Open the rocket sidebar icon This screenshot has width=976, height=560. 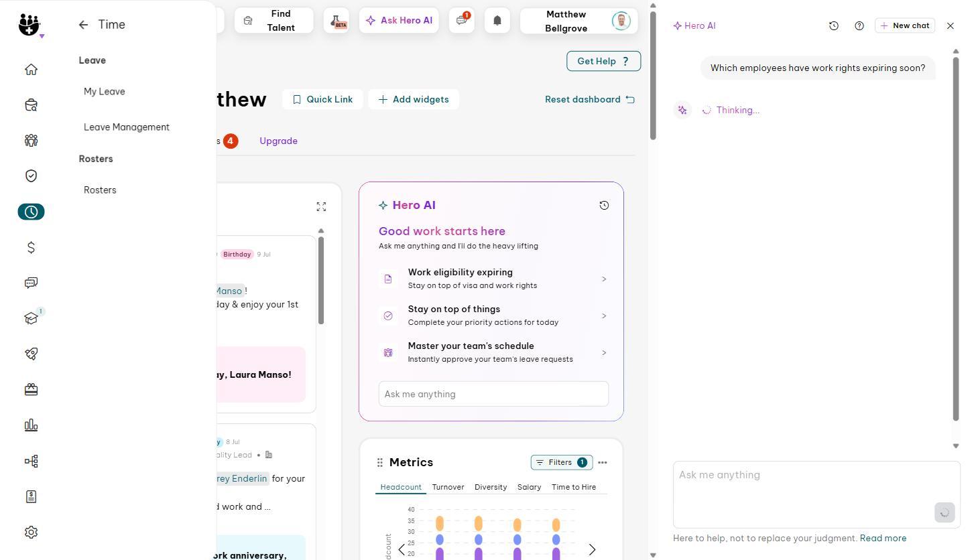point(31,354)
